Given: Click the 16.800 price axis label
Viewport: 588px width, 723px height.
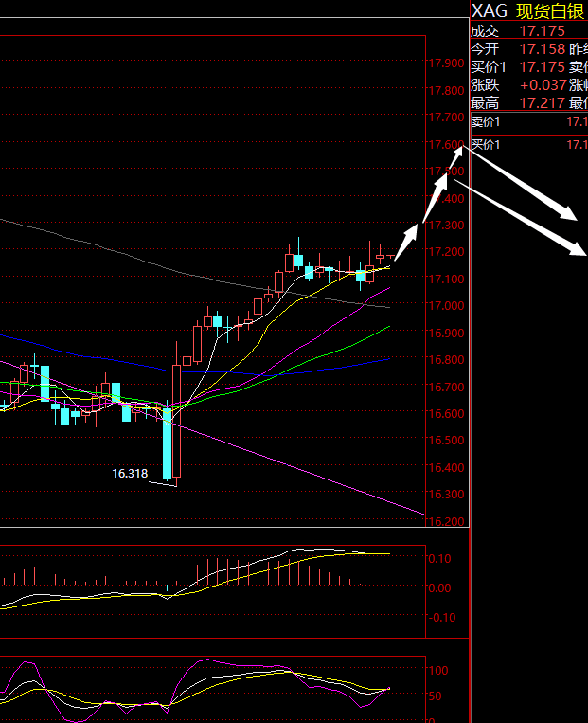Looking at the screenshot, I should click(446, 360).
